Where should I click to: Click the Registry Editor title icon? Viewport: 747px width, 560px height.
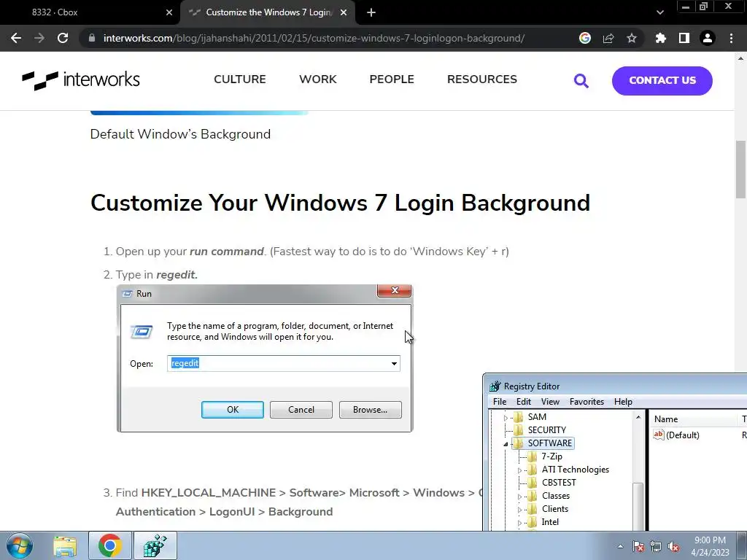click(495, 386)
